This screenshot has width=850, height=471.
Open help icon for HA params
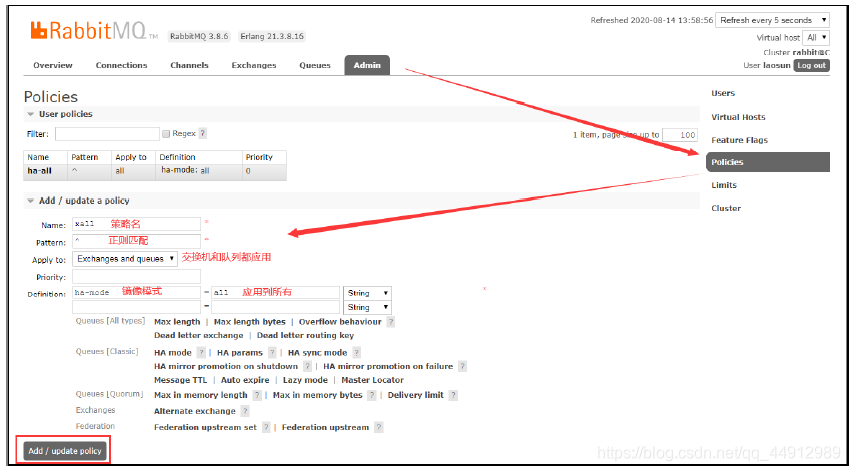(x=272, y=352)
